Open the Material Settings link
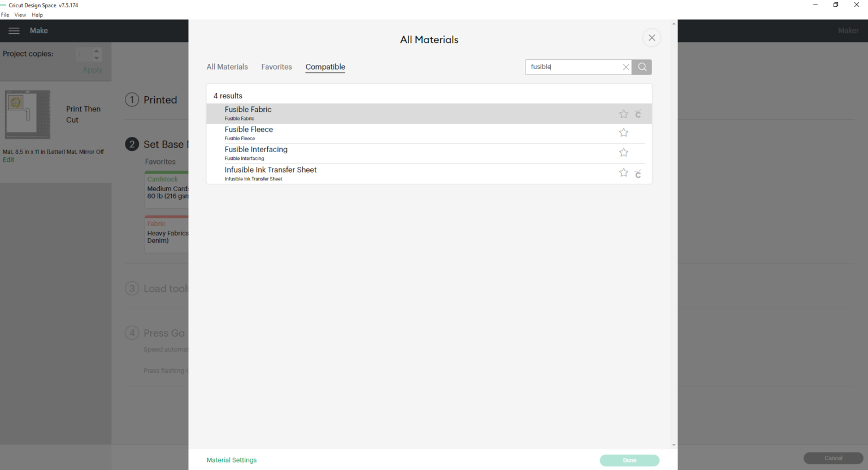Image resolution: width=868 pixels, height=470 pixels. point(232,460)
